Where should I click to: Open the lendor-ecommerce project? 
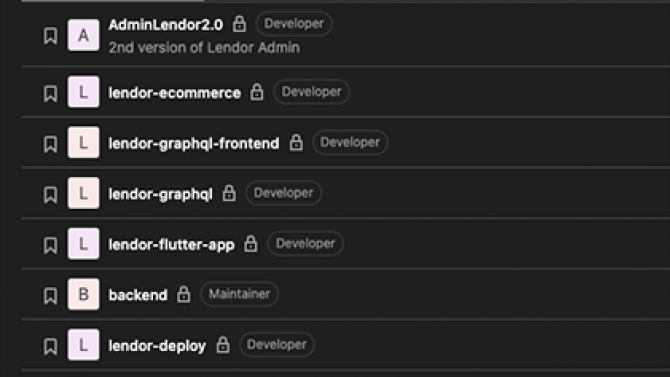pyautogui.click(x=174, y=93)
